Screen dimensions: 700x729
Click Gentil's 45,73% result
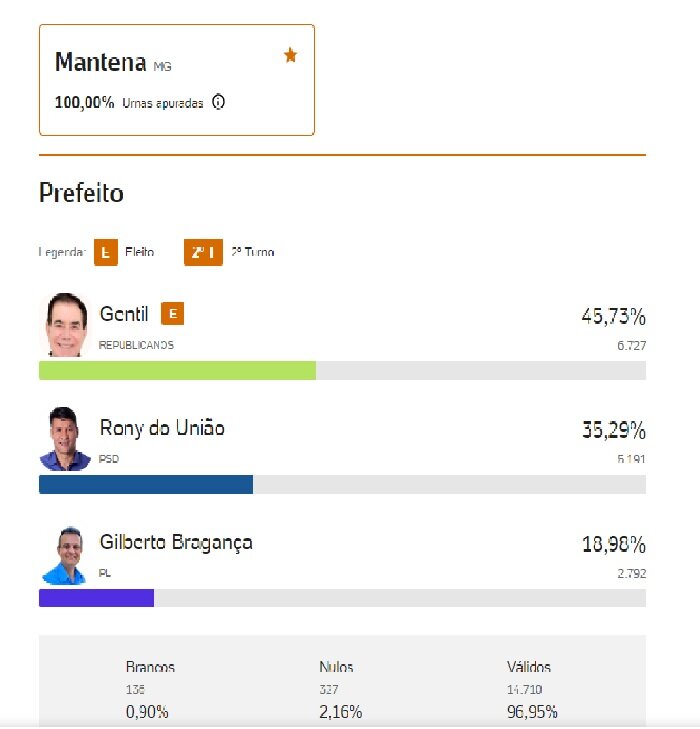614,317
